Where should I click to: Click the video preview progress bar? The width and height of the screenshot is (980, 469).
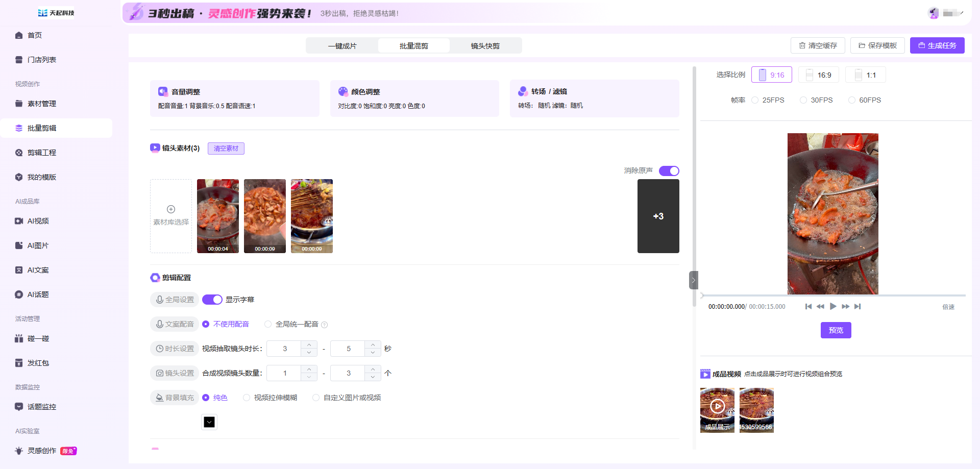(x=833, y=295)
